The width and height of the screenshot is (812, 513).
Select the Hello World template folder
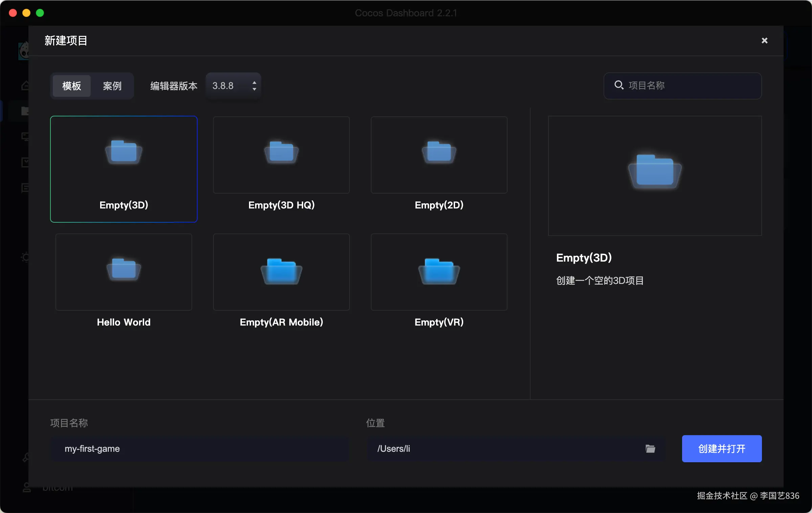[123, 269]
